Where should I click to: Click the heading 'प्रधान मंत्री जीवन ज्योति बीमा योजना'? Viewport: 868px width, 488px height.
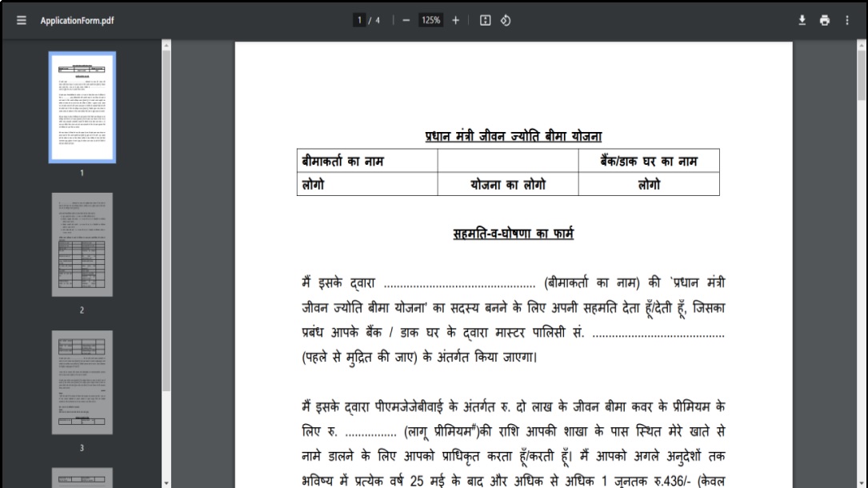tap(513, 136)
